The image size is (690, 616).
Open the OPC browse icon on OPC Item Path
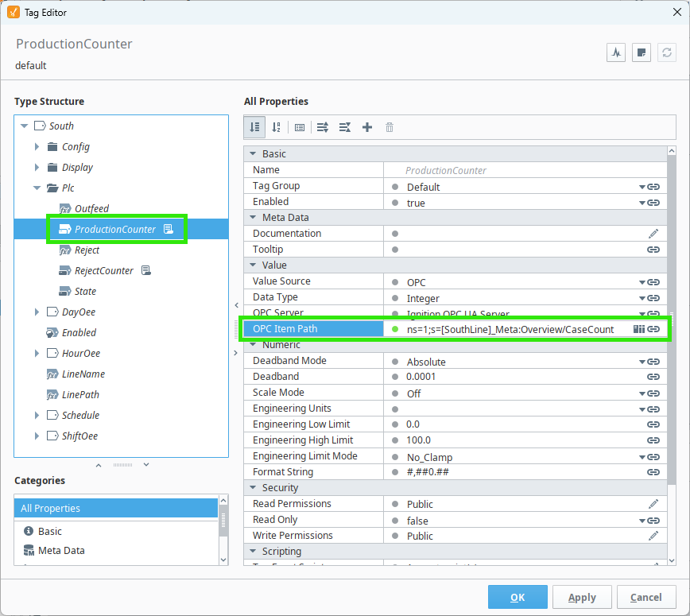[x=638, y=329]
